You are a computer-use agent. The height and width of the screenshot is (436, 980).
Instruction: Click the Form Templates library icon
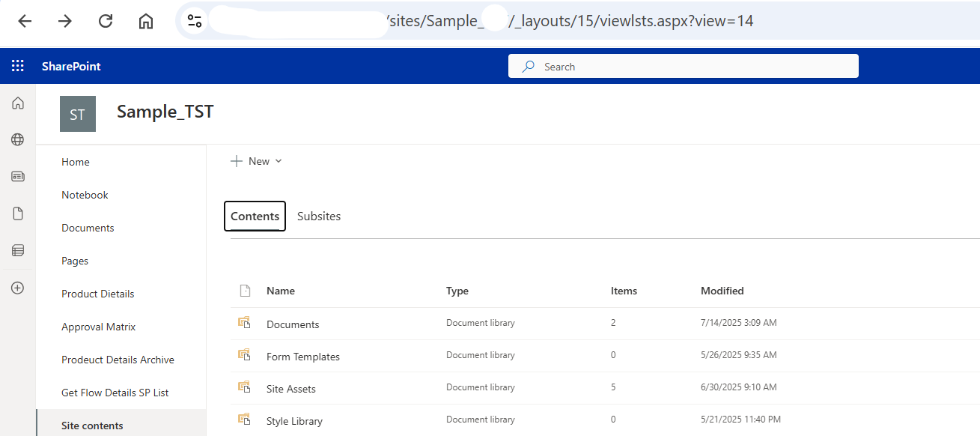[243, 355]
